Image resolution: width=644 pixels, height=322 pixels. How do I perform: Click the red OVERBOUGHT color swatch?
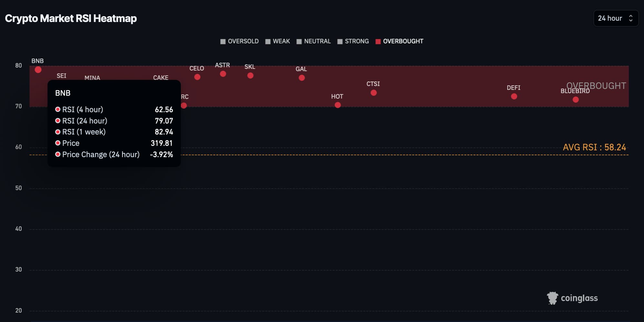378,41
